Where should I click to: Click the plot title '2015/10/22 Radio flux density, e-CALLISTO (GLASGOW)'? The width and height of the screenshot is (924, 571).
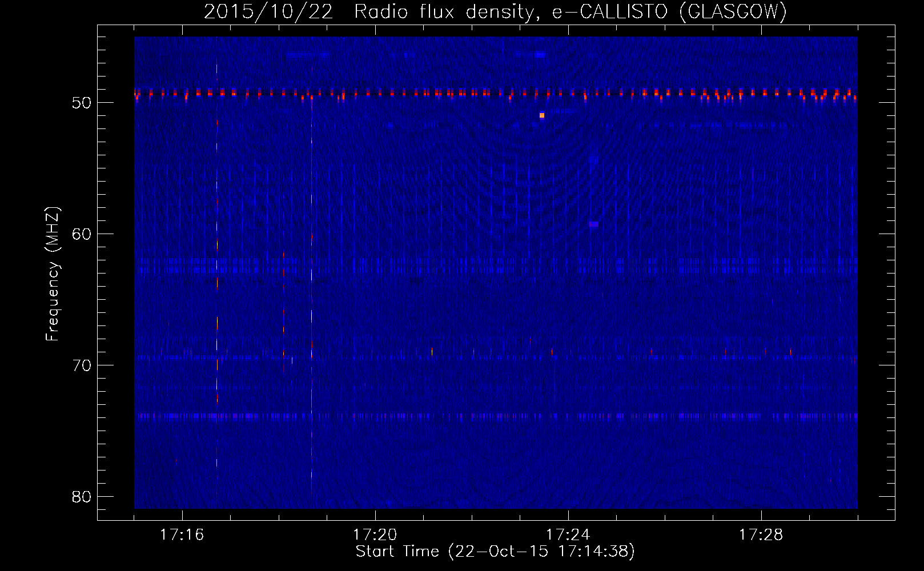point(495,11)
